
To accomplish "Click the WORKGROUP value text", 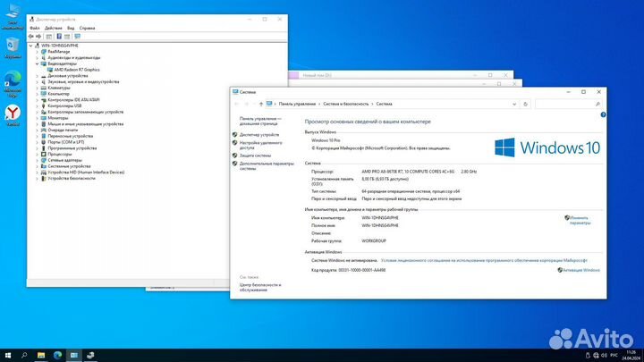I will pyautogui.click(x=374, y=241).
